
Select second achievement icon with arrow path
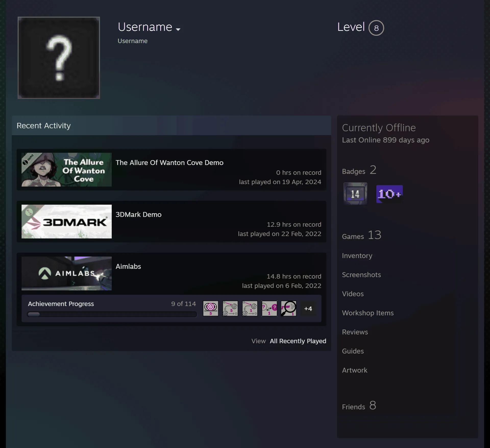pos(230,309)
